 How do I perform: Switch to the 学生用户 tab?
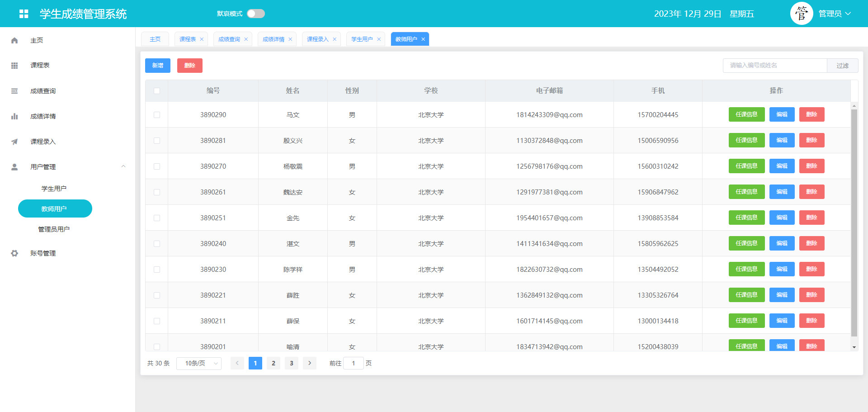coord(362,39)
